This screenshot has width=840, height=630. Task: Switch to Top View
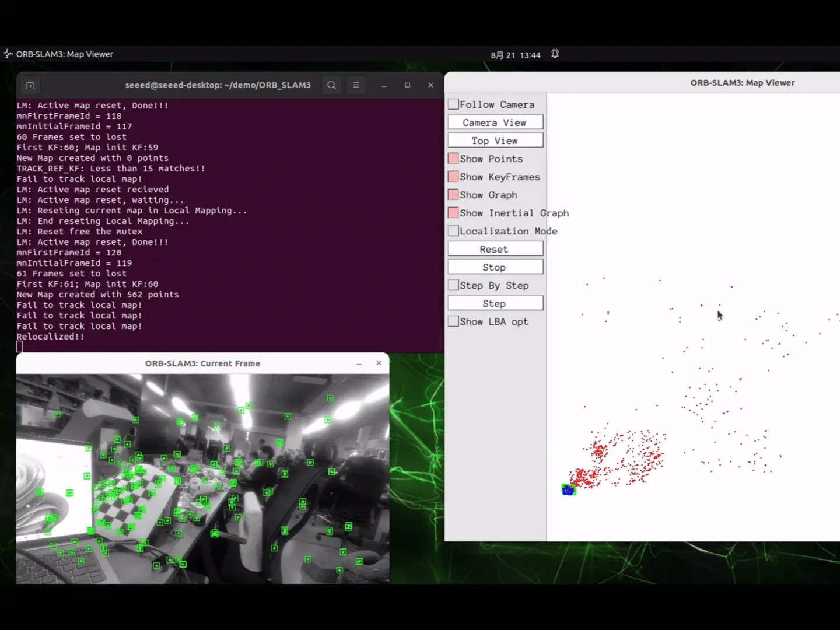[495, 141]
